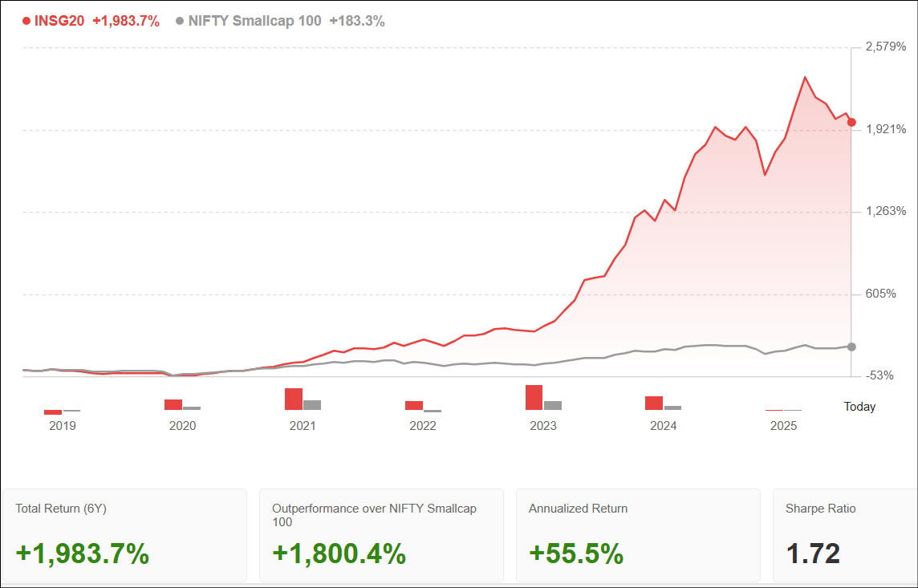Open the Outperformance over NIFTY Smallcap card
This screenshot has height=588, width=918.
pos(381,535)
